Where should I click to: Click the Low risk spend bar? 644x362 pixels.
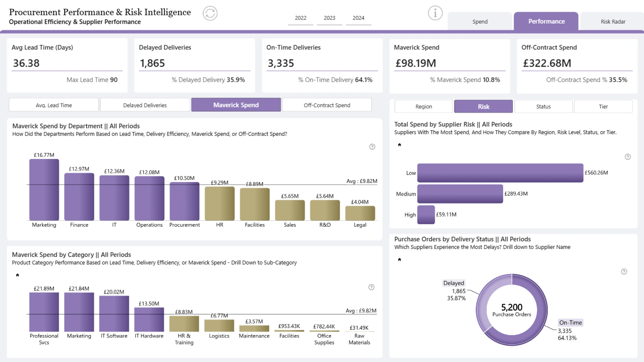click(500, 173)
